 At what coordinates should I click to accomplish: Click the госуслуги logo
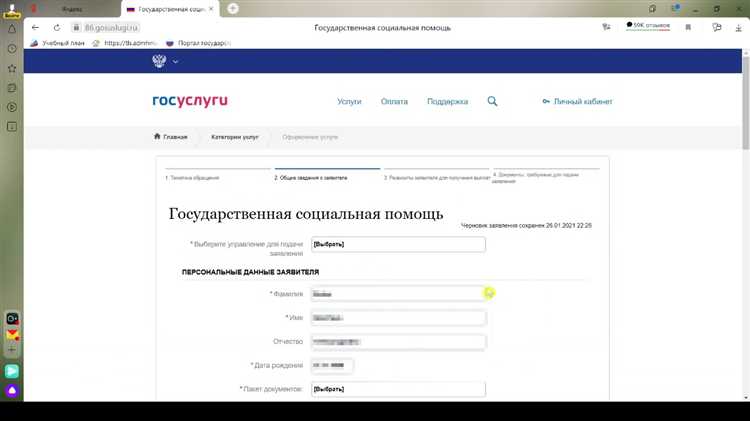(x=190, y=100)
